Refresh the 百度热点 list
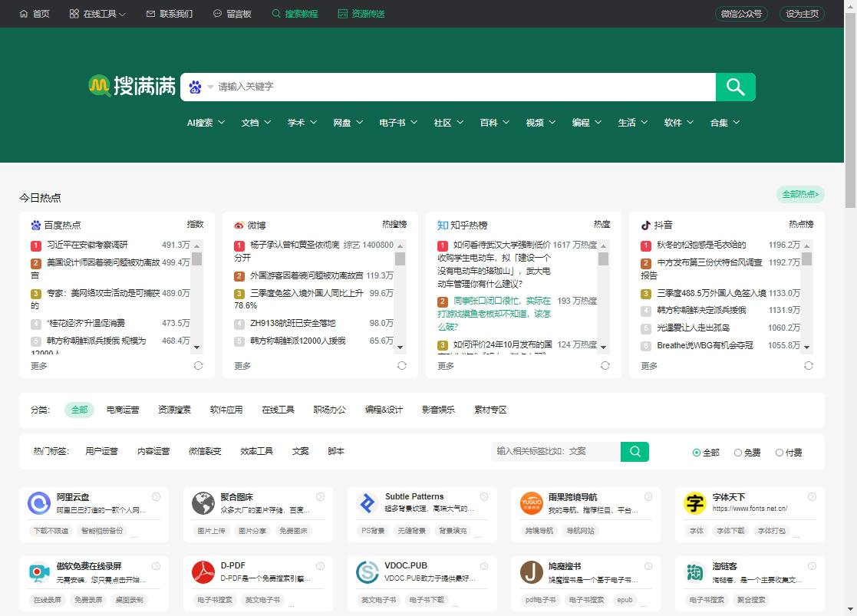 tap(199, 366)
